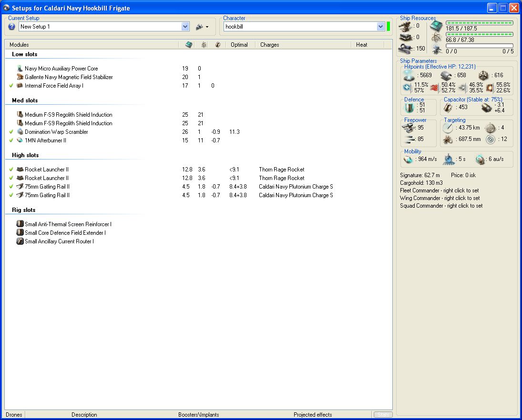This screenshot has height=420, width=522.
Task: Open the Boosters\Implants tab
Action: (199, 415)
